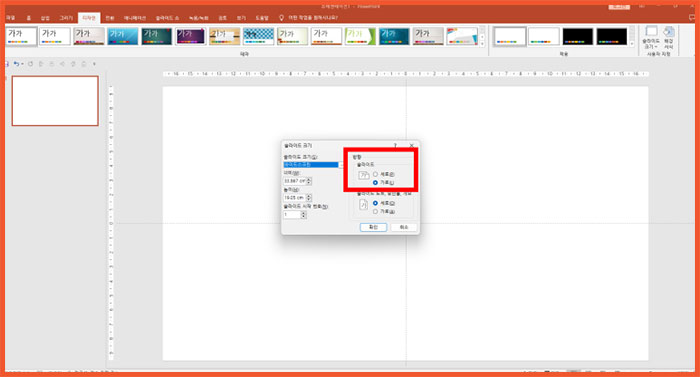Viewport: 700px width, 377px height.
Task: Apply the green chevron theme thumbnail
Action: click(360, 36)
